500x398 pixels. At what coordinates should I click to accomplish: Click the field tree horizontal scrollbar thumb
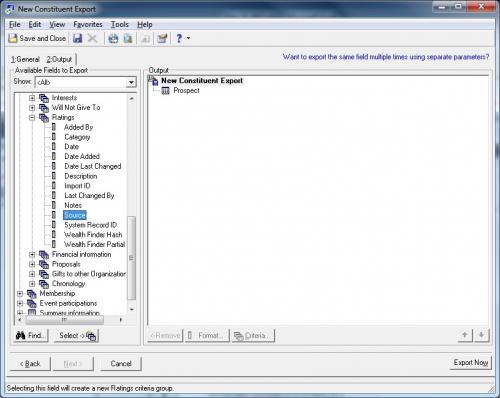[65, 320]
